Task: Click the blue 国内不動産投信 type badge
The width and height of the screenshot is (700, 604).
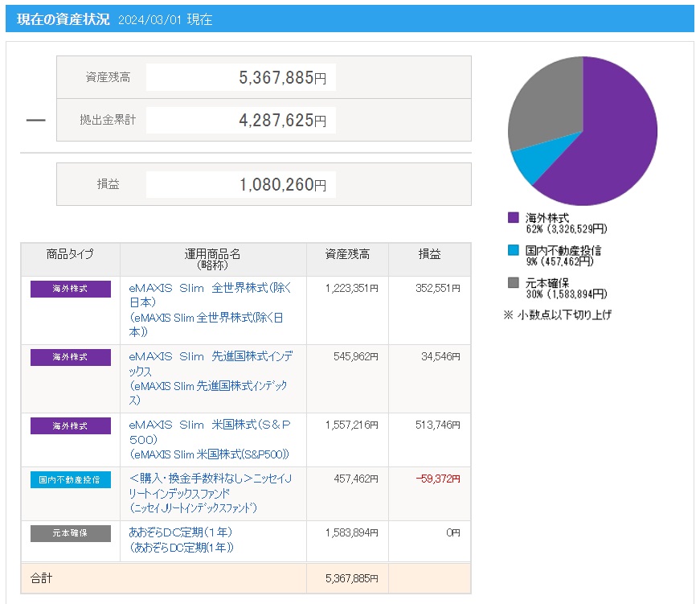Action: click(71, 479)
